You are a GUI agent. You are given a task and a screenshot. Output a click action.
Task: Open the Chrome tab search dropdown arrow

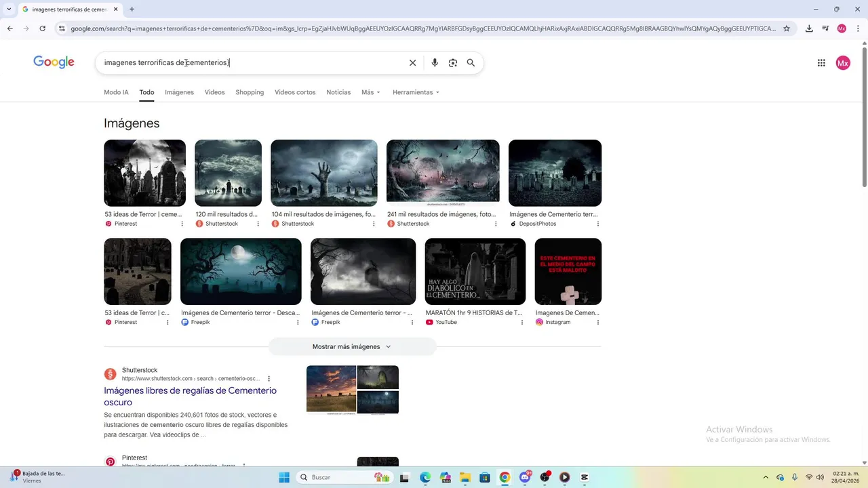[x=9, y=9]
